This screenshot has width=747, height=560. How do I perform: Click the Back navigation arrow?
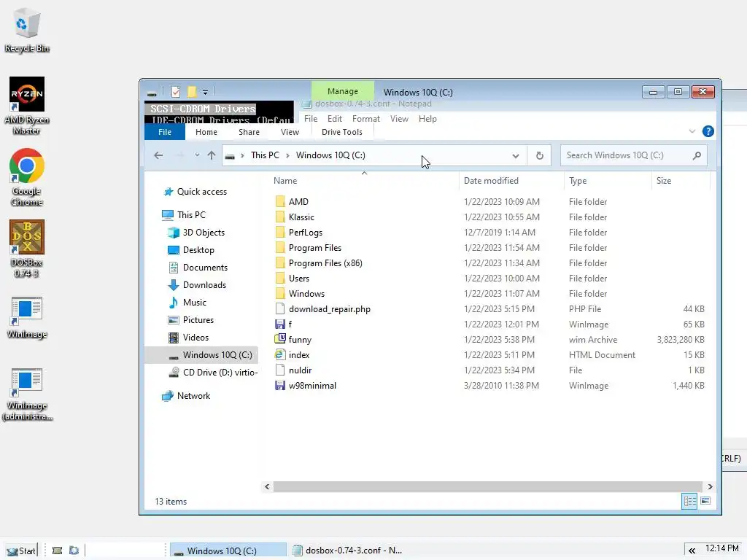click(158, 155)
